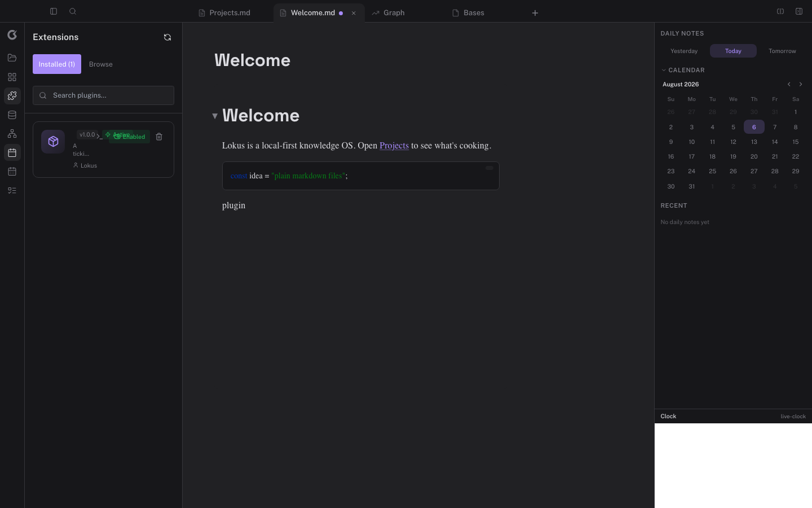
Task: Click the search magnifier in top bar
Action: click(73, 11)
